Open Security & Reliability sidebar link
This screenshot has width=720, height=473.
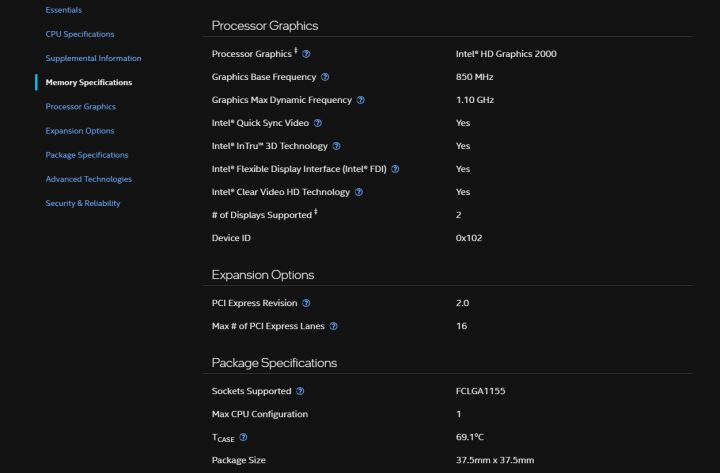(82, 203)
